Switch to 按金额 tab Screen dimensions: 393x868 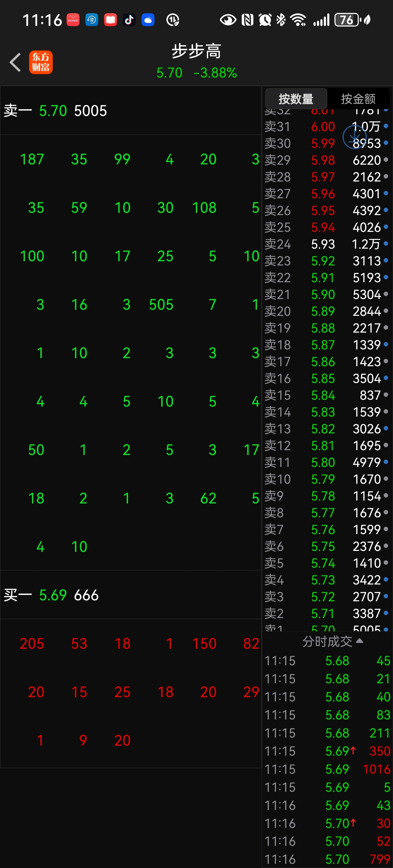358,99
